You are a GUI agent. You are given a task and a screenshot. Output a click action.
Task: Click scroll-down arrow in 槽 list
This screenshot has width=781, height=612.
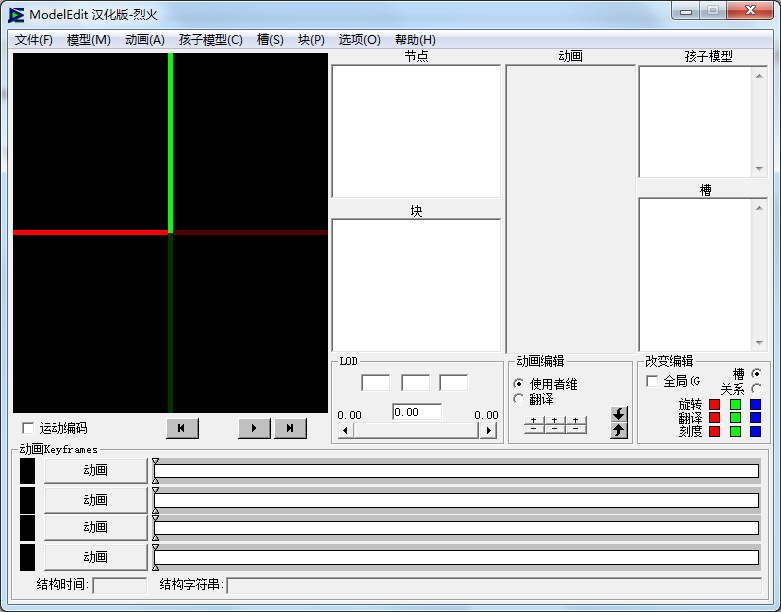point(759,343)
